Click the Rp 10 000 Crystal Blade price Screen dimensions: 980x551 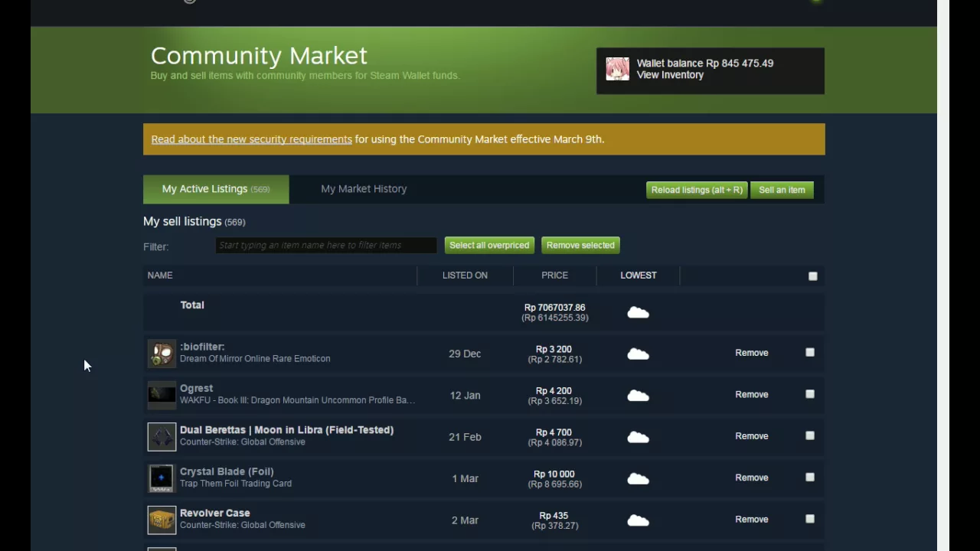coord(554,474)
